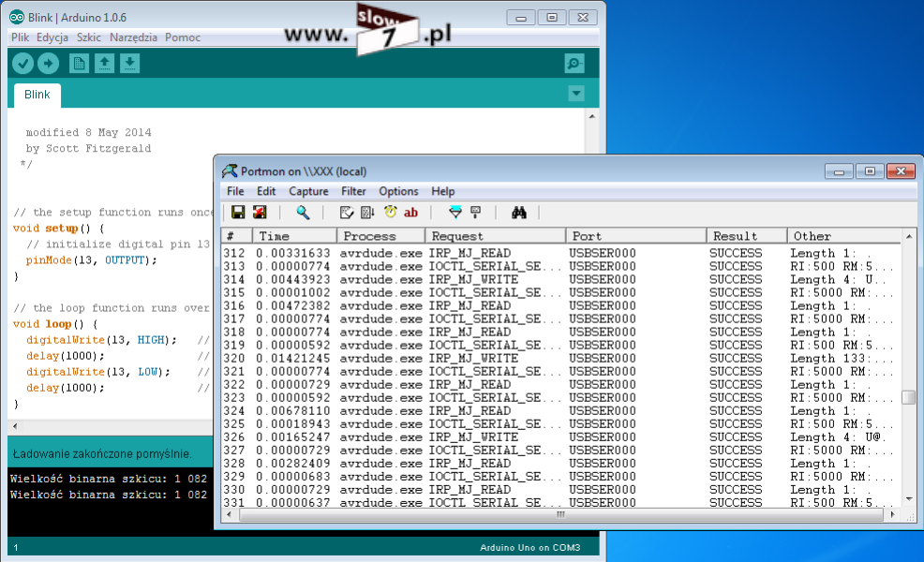This screenshot has width=924, height=562.
Task: Click 'void setup() {' code line
Action: pos(58,229)
